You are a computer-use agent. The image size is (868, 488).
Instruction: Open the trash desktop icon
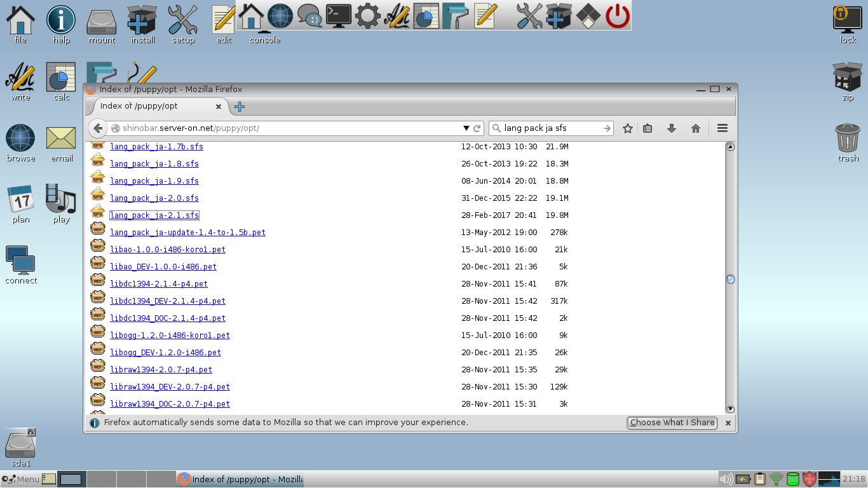(x=848, y=143)
